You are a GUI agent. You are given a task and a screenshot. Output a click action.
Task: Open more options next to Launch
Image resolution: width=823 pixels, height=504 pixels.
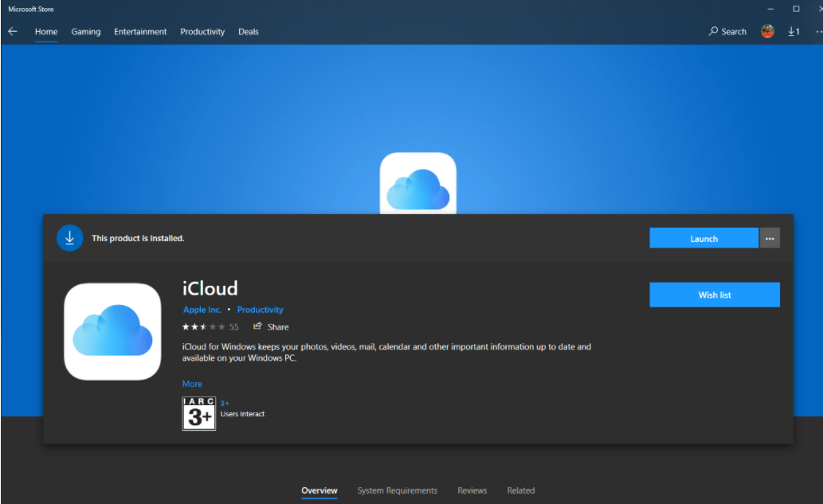pyautogui.click(x=770, y=237)
